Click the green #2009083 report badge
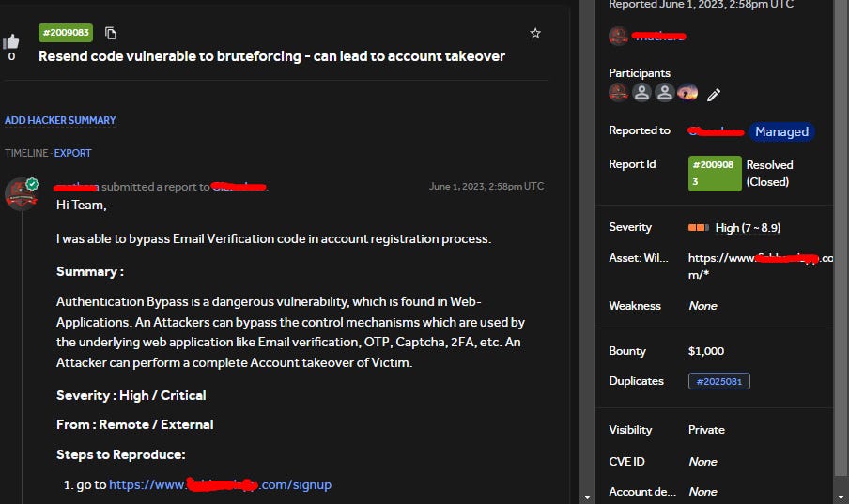Screen dimensions: 849x504 pos(66,33)
